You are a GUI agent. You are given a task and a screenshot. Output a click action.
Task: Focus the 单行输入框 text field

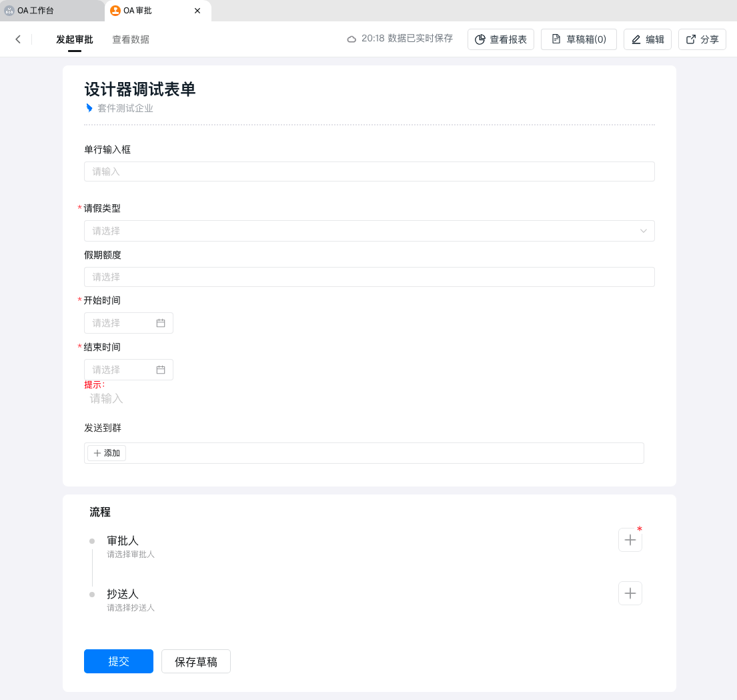pyautogui.click(x=369, y=171)
